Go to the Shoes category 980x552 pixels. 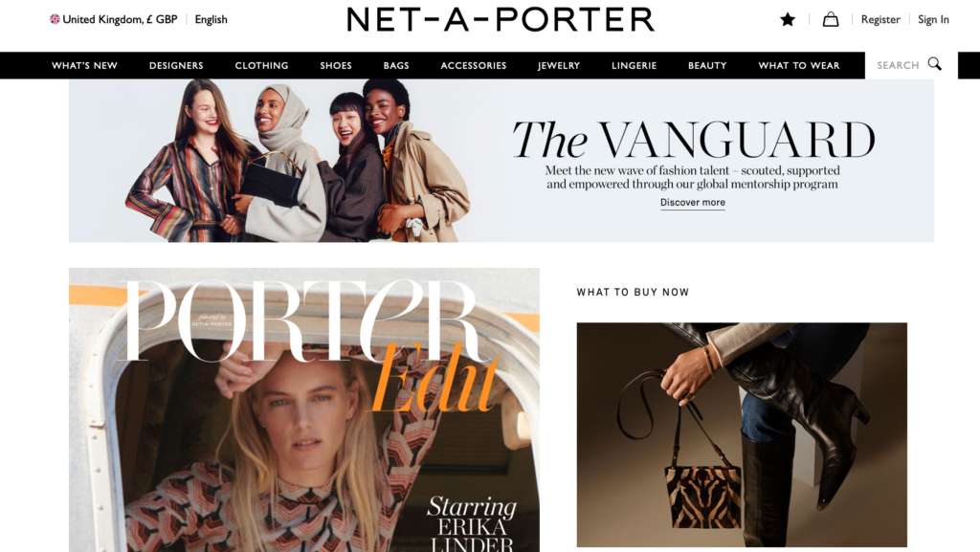[x=336, y=66]
